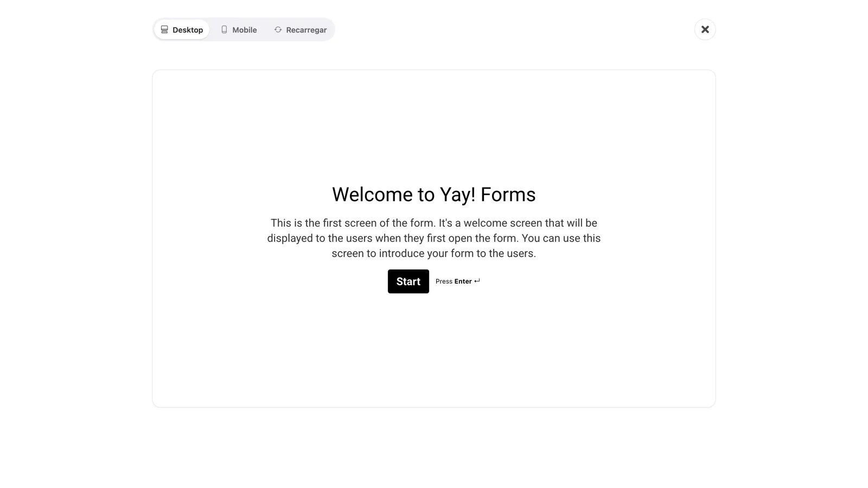Close the preview with the X icon
The height and width of the screenshot is (488, 868).
pyautogui.click(x=705, y=29)
